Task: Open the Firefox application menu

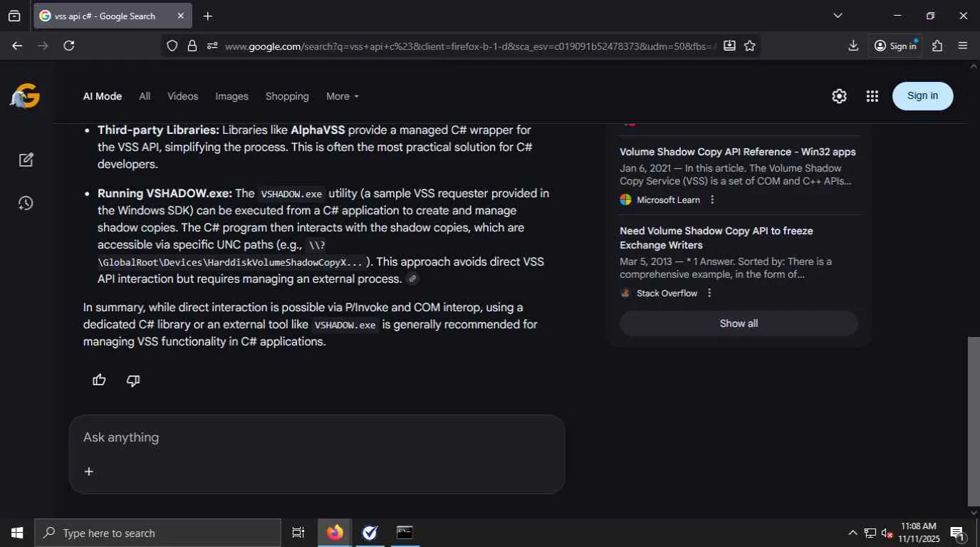Action: click(963, 46)
